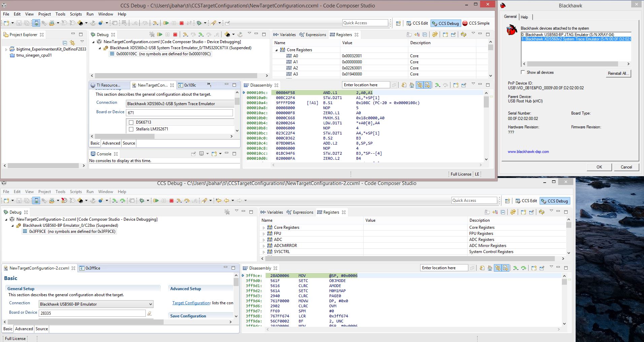Screen dimensions: 644x342
Task: Click home icon in top Disassembly view
Action: click(412, 85)
